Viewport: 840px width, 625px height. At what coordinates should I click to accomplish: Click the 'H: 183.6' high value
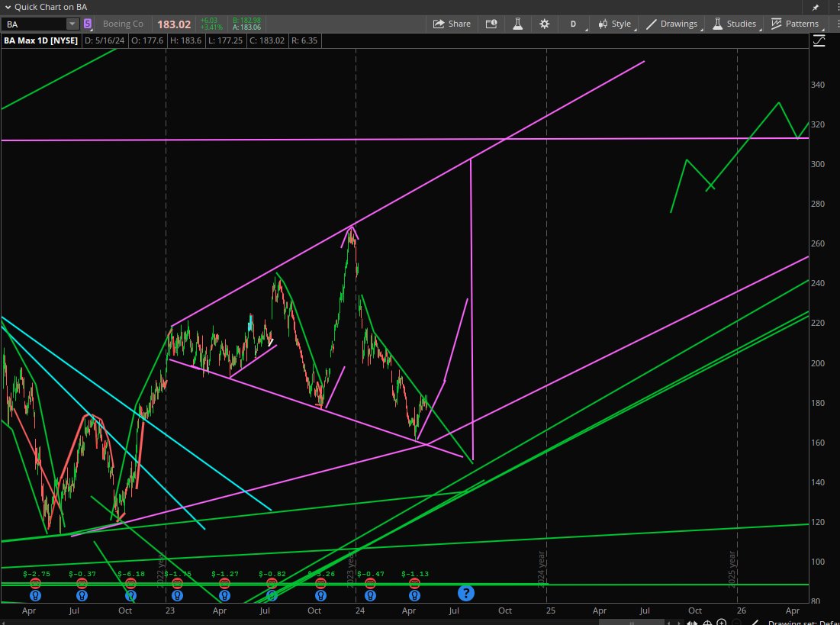coord(185,40)
